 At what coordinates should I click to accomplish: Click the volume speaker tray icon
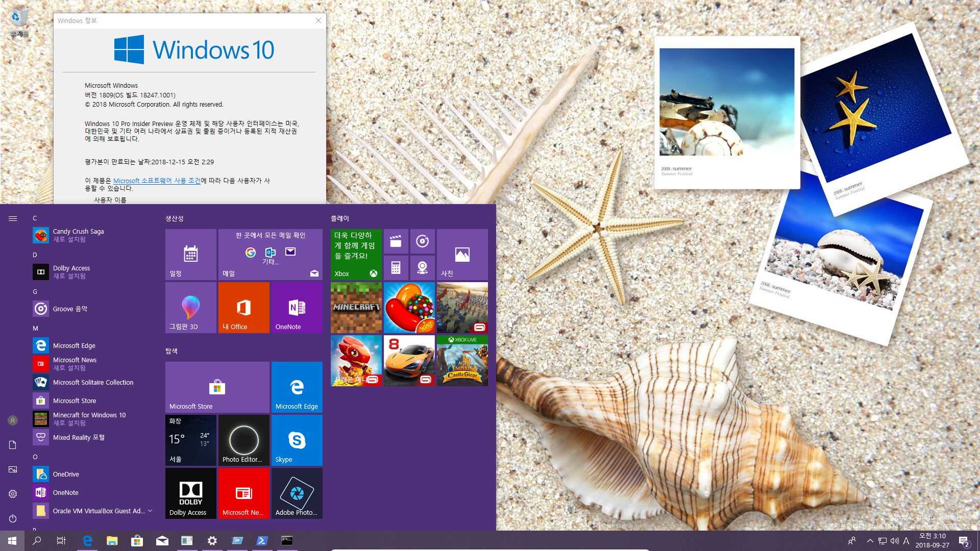pyautogui.click(x=894, y=541)
